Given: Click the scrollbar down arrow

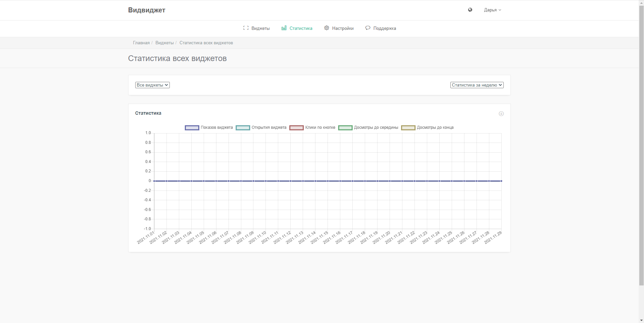Looking at the screenshot, I should coord(641,320).
